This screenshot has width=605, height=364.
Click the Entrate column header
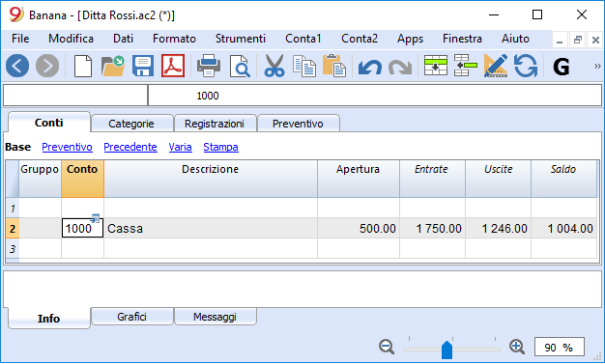(432, 179)
